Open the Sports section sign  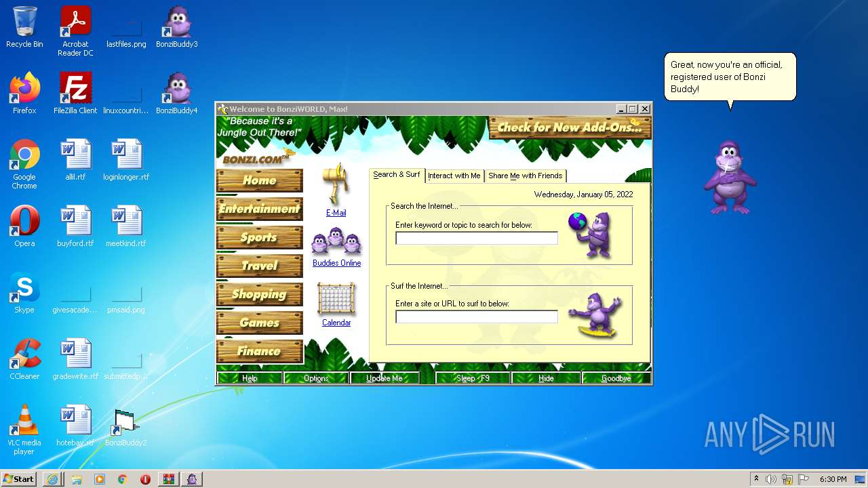coord(260,237)
